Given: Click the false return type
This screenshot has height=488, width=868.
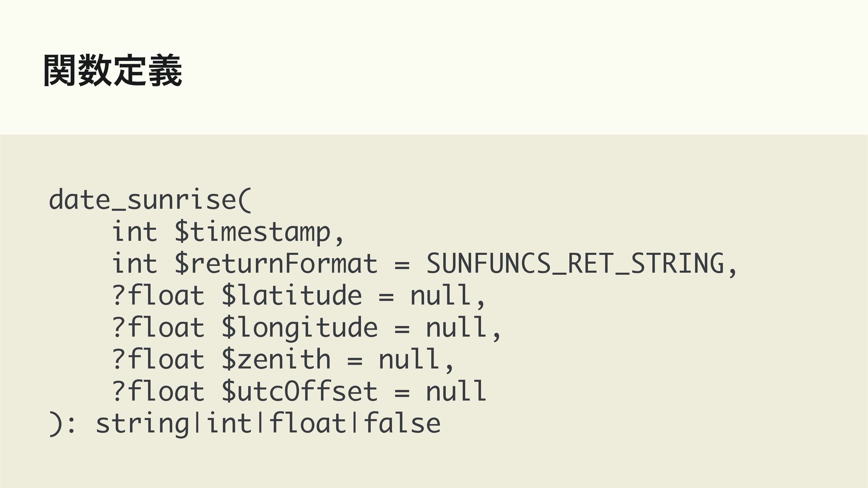Looking at the screenshot, I should coord(401,424).
